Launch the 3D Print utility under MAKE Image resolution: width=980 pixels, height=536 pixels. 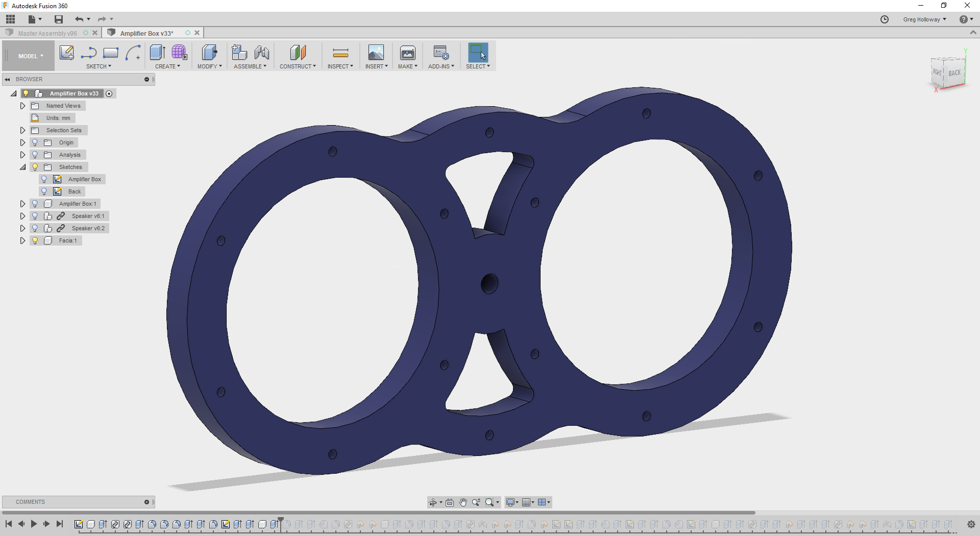tap(407, 53)
